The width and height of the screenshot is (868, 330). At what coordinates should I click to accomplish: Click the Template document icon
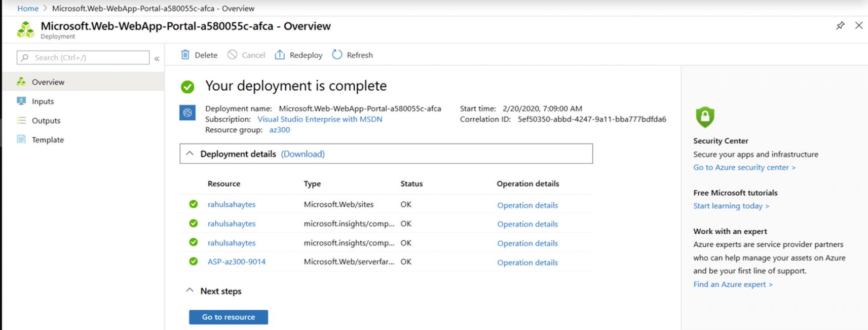(x=21, y=139)
